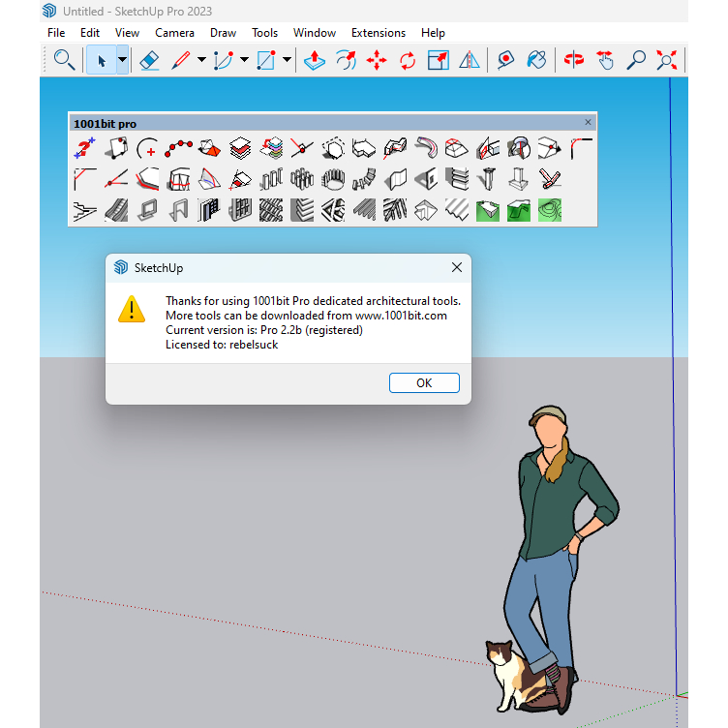Select 1001bit polar circular array tool

coord(333,179)
